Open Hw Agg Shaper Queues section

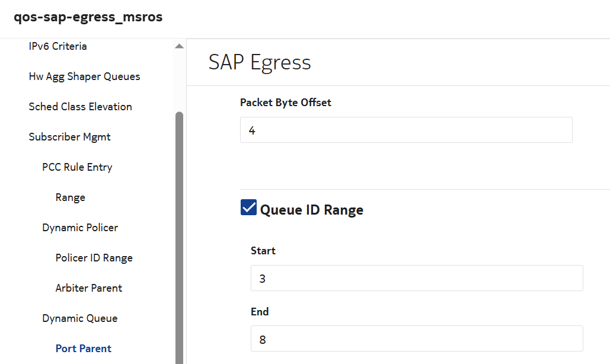[84, 76]
